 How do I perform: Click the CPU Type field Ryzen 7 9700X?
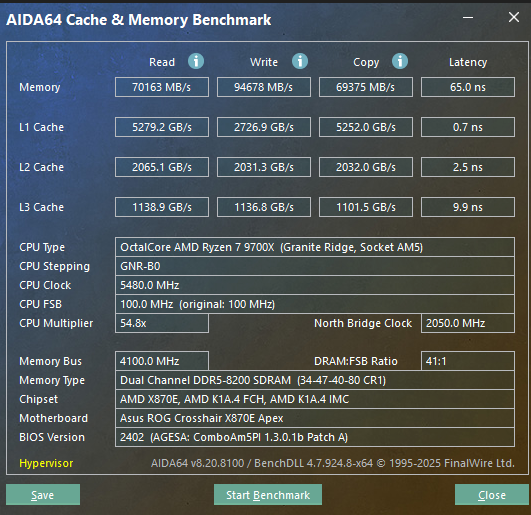coord(315,247)
